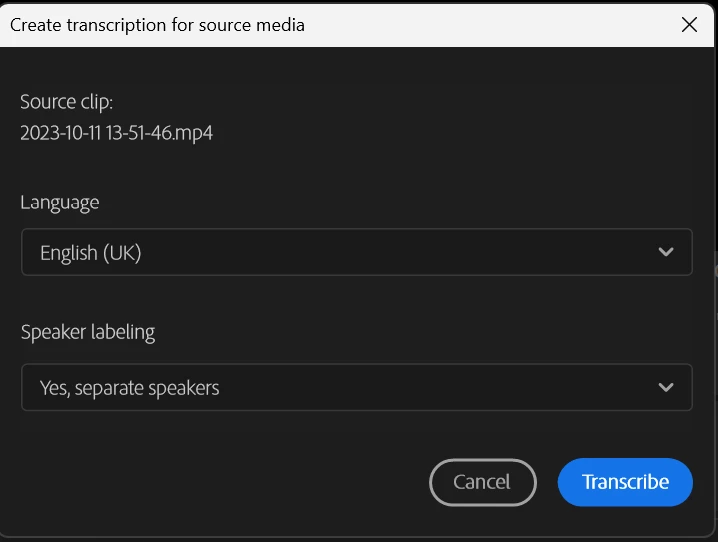Screen dimensions: 718x542
Task: Close the Create transcription dialog
Action: pyautogui.click(x=689, y=25)
